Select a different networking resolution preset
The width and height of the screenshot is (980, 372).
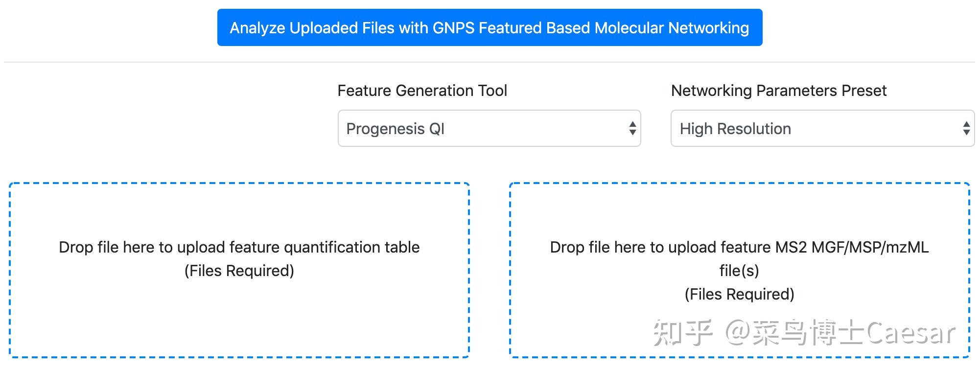tap(821, 128)
